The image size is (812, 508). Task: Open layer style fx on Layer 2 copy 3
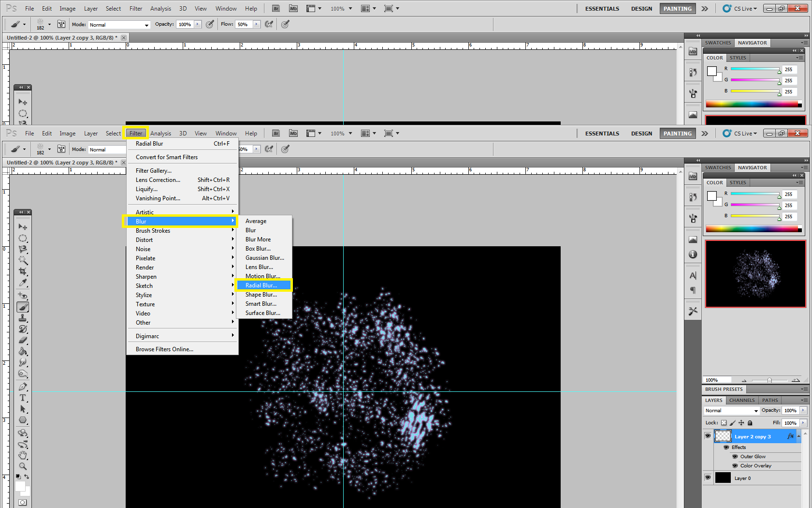790,436
